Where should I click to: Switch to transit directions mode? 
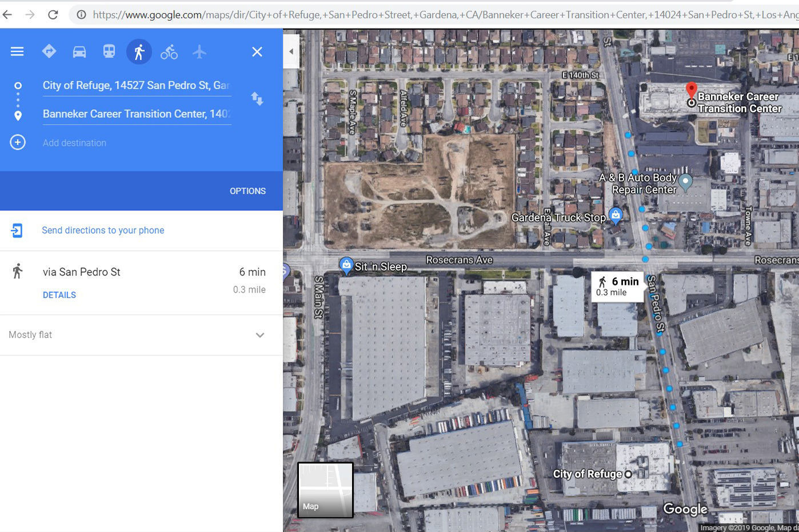pyautogui.click(x=109, y=51)
